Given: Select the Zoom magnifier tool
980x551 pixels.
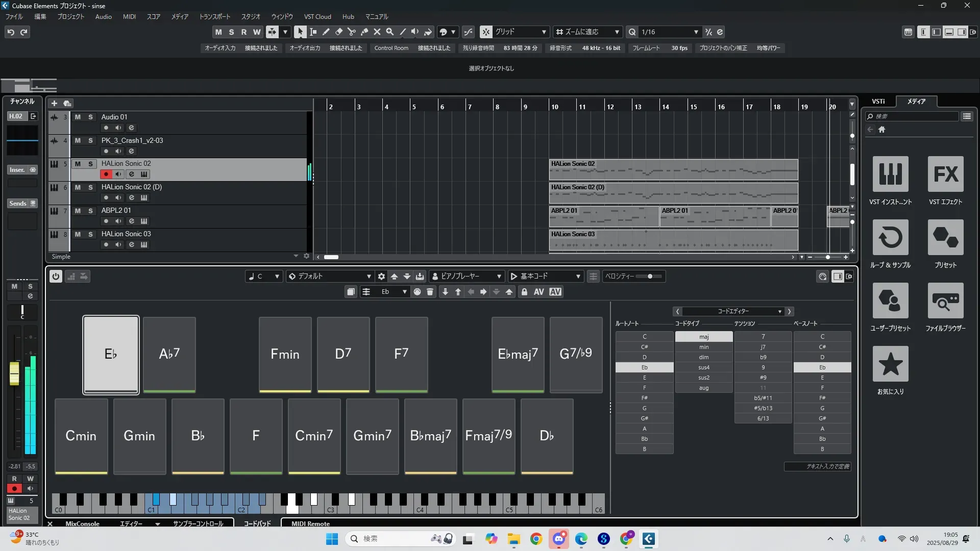Looking at the screenshot, I should pyautogui.click(x=390, y=32).
